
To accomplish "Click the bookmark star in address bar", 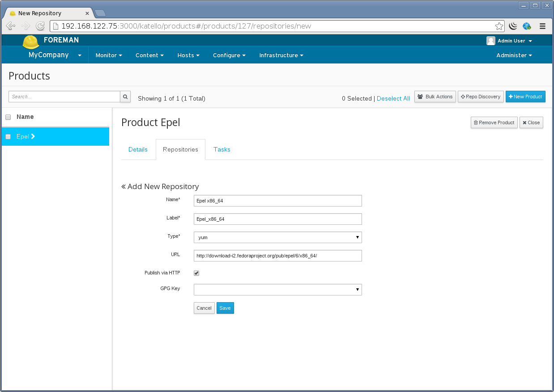I will (x=499, y=26).
